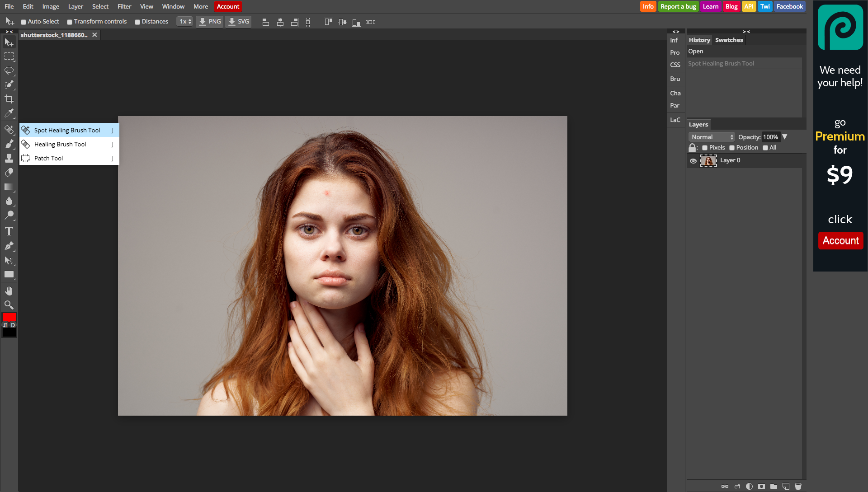Viewport: 868px width, 492px height.
Task: Choose Patch Tool from the flyout menu
Action: (x=49, y=158)
